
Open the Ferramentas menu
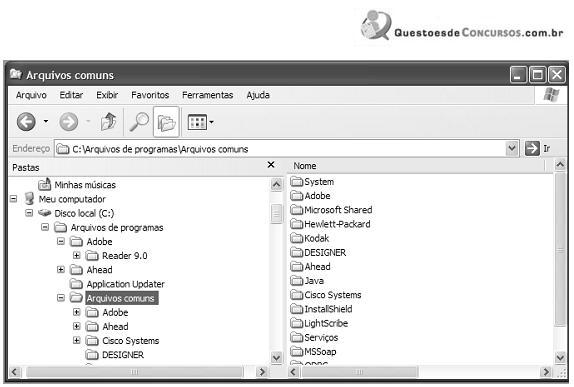click(208, 95)
